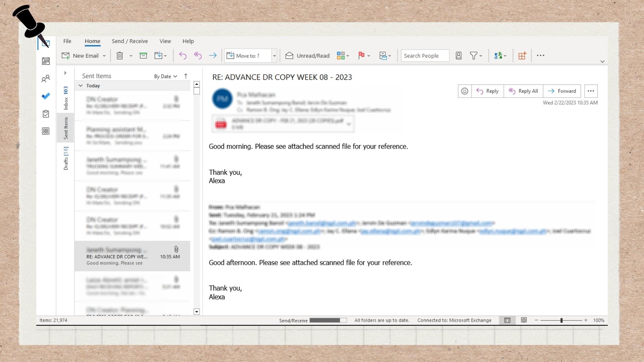This screenshot has height=362, width=644.
Task: Click the Delete trash can icon
Action: (120, 56)
